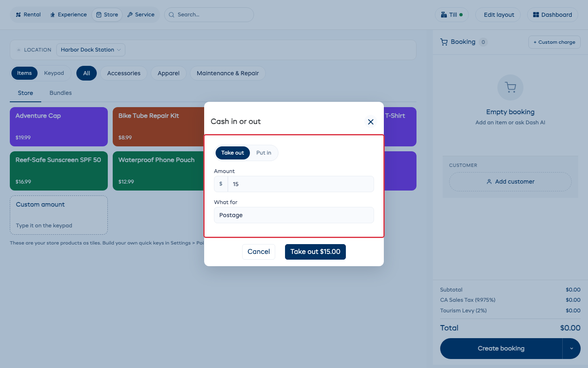
Task: Add a Custom charge
Action: click(x=554, y=42)
